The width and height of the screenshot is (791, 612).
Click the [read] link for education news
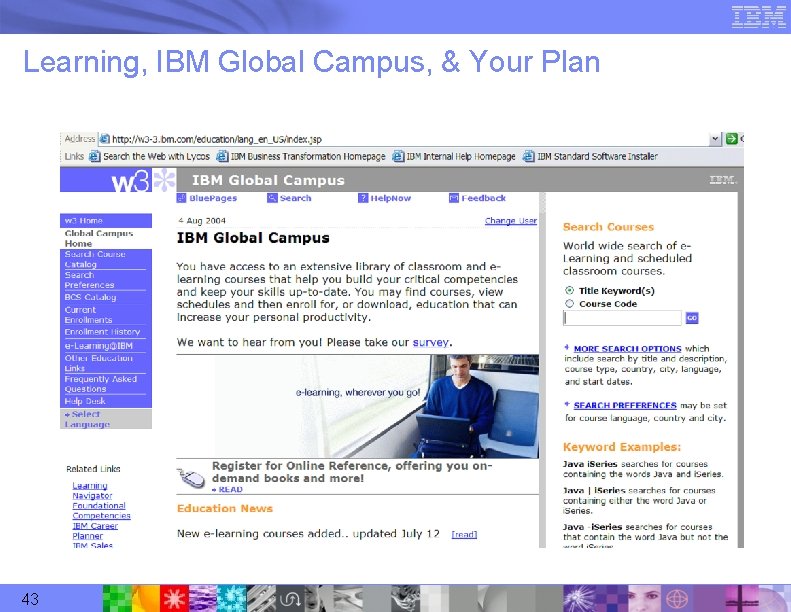coord(464,534)
